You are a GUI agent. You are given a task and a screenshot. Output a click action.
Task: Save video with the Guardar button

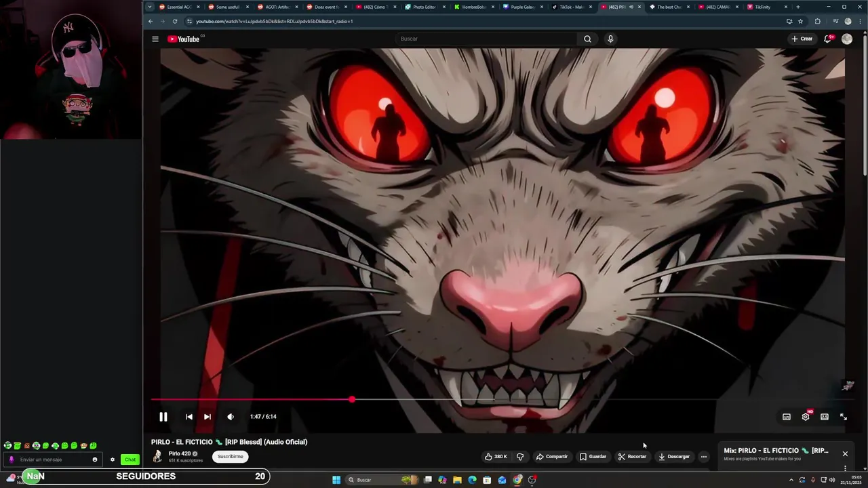(593, 457)
